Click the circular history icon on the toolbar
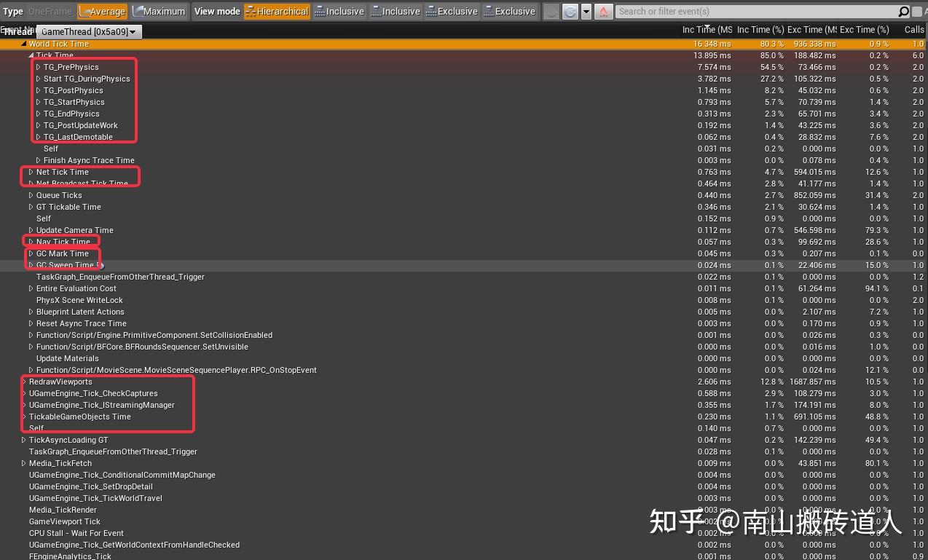Viewport: 928px width, 560px height. (x=570, y=11)
